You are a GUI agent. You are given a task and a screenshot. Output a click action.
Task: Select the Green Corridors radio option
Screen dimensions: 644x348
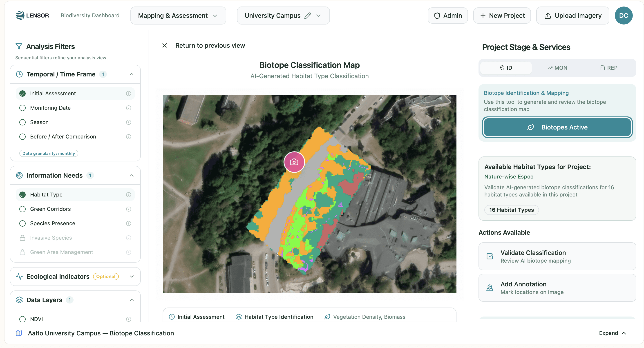pos(22,209)
